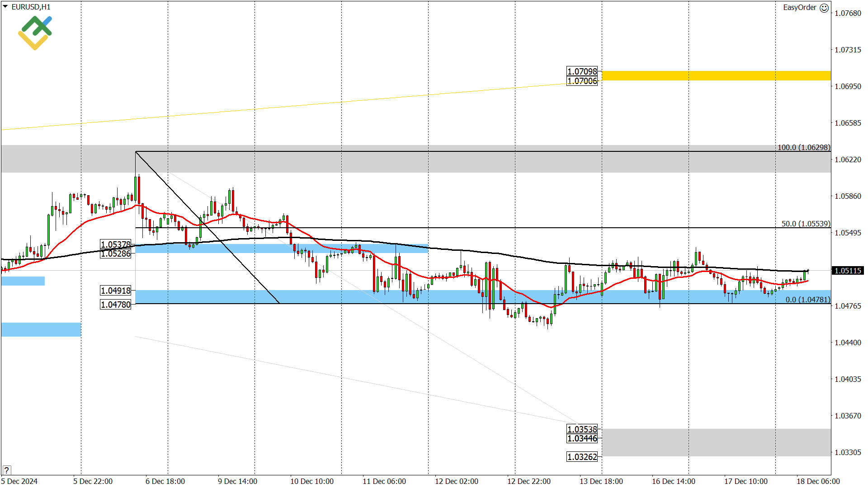Click the 1.04918 level label
The height and width of the screenshot is (488, 868).
[115, 291]
